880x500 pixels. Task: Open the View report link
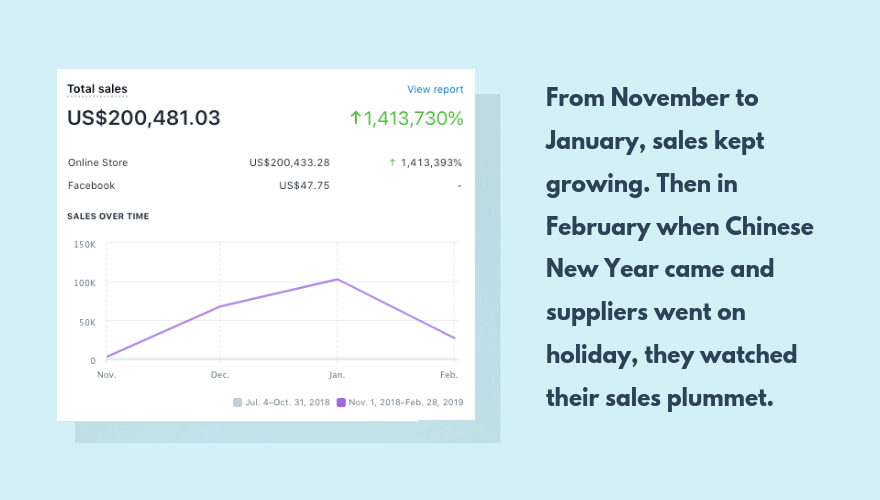click(435, 89)
